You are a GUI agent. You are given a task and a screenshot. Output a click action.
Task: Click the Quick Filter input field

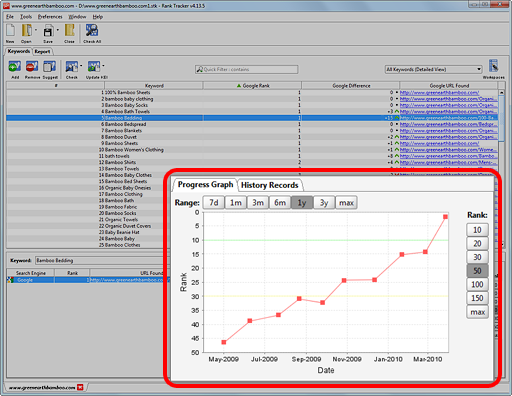pyautogui.click(x=247, y=69)
